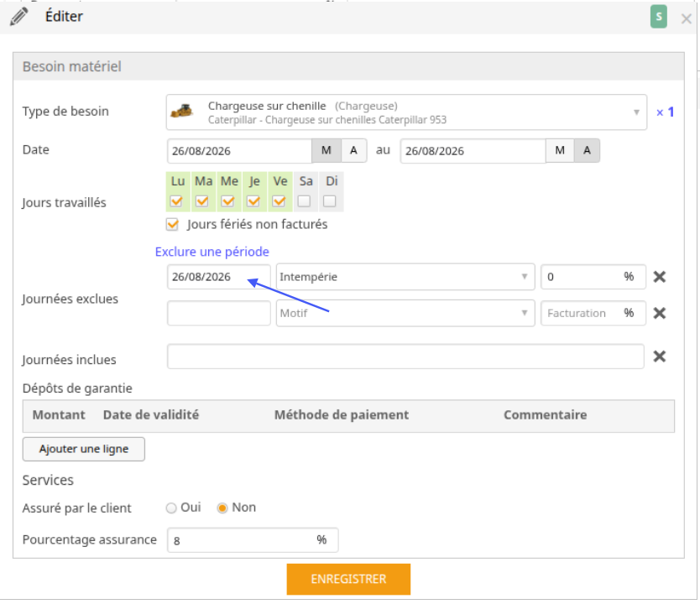Click the pencil edit icon beside Éditer
Viewport: 700px width, 604px height.
pyautogui.click(x=18, y=17)
